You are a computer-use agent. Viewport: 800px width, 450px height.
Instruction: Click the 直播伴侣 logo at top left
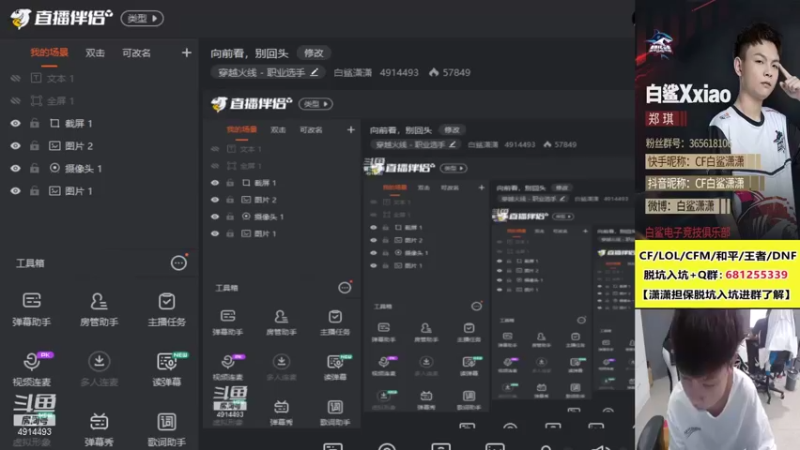click(61, 18)
